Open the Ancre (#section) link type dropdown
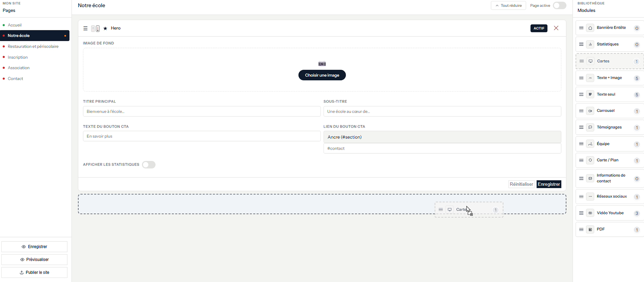 pos(442,137)
